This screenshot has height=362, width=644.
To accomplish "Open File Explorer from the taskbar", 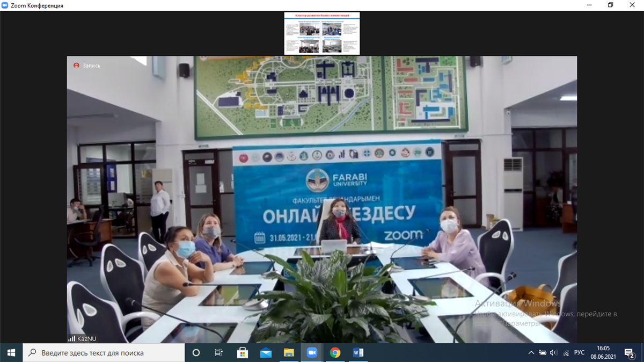I will coord(289,353).
